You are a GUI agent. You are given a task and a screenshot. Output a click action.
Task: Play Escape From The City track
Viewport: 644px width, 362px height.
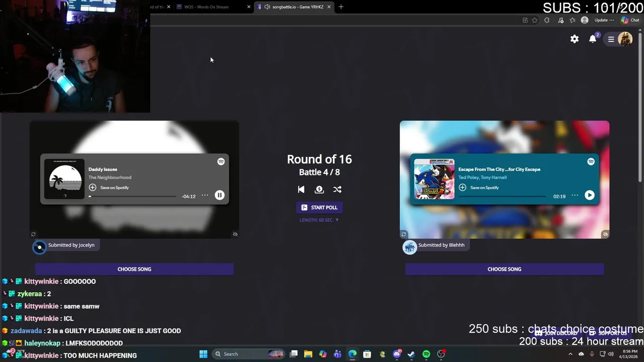[x=590, y=195]
